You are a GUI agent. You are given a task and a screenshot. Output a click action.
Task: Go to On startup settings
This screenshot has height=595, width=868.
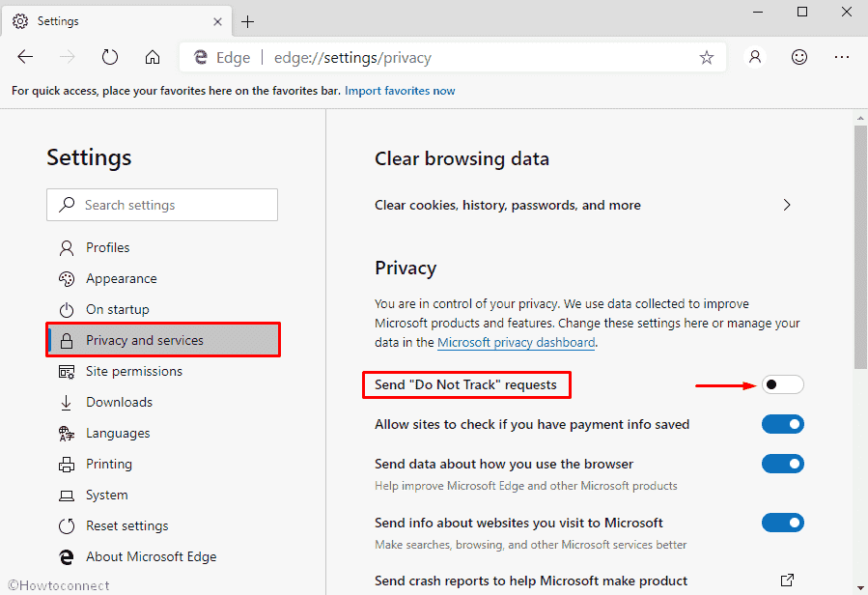tap(118, 310)
